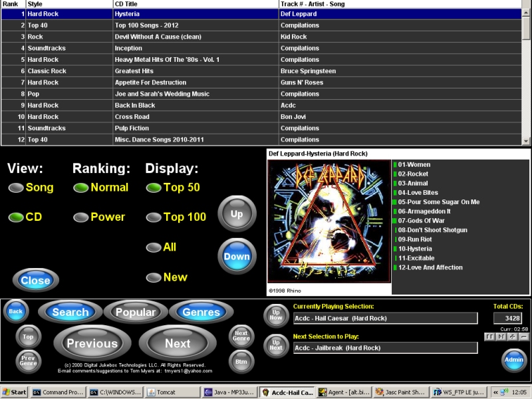
Task: Pick track 05-Pour Some Sugar On Me
Action: (x=439, y=202)
